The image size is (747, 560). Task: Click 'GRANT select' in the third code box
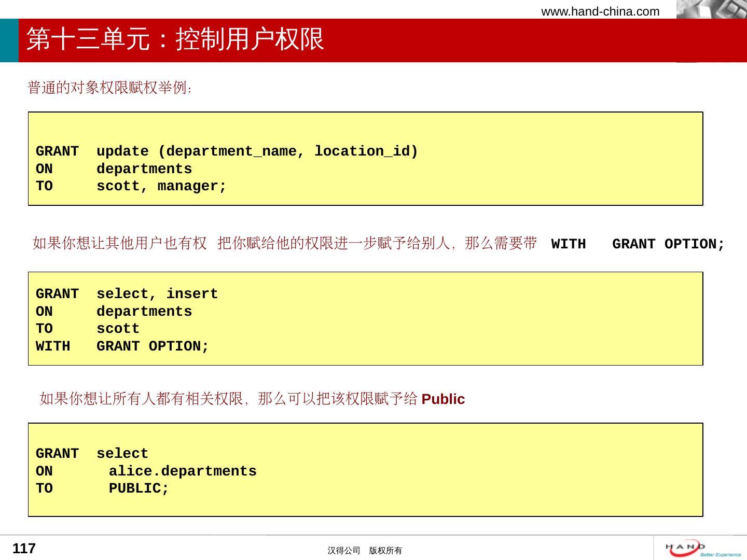pyautogui.click(x=92, y=454)
